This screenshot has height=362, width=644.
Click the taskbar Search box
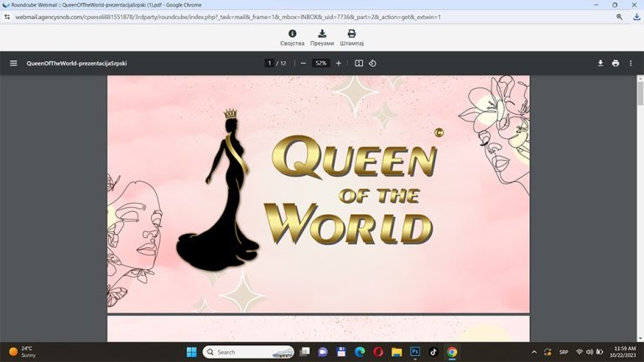[248, 352]
